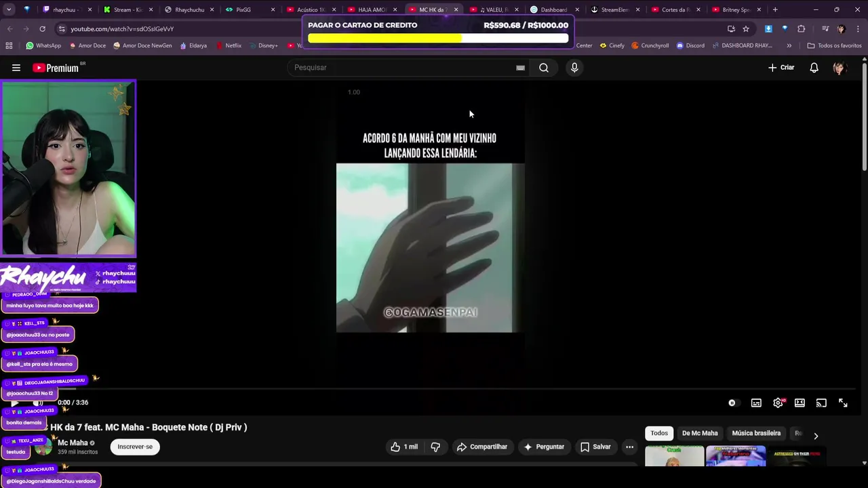This screenshot has height=488, width=868.
Task: Open YouTube notifications bell
Action: click(814, 68)
